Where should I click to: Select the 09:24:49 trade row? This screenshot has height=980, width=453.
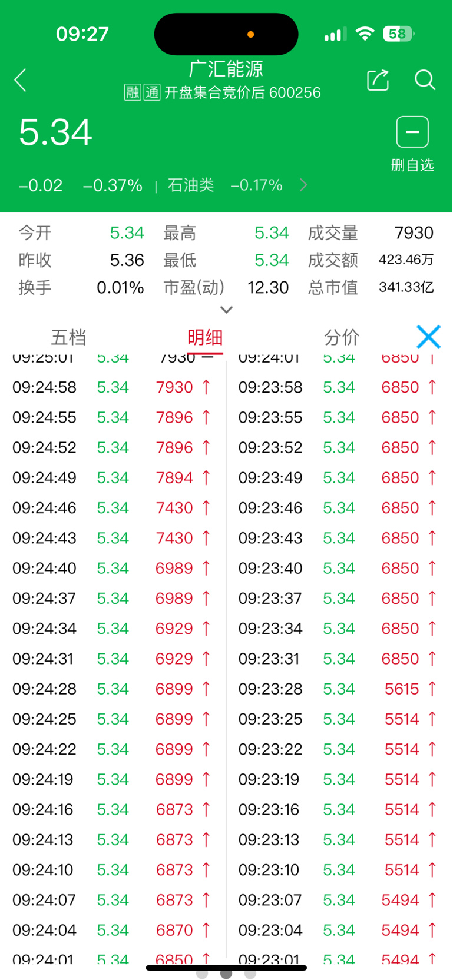(x=112, y=477)
